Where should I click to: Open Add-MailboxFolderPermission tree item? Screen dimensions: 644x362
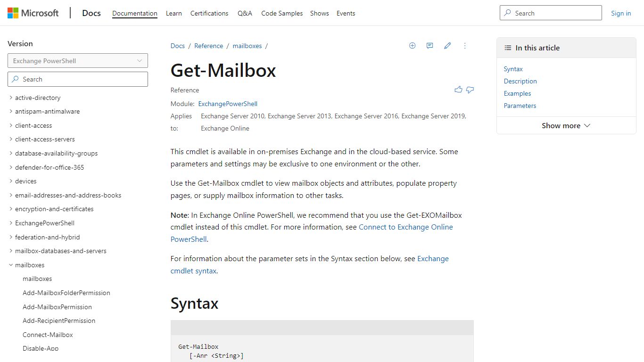pos(66,293)
